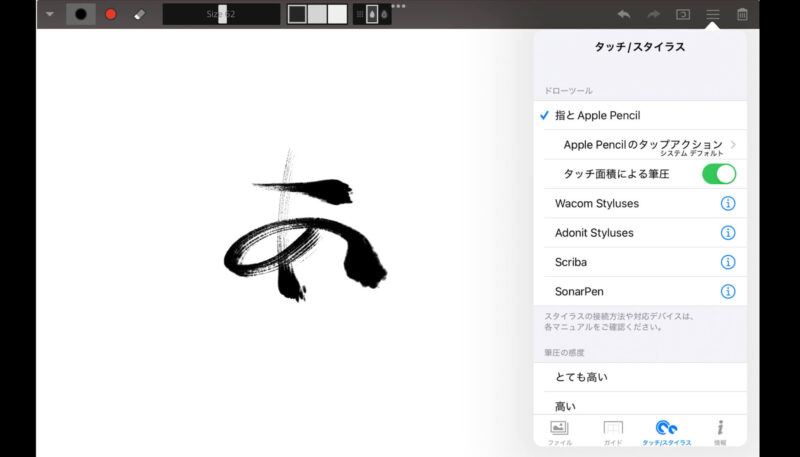Select the red ink brush
Image resolution: width=800 pixels, height=457 pixels.
111,14
